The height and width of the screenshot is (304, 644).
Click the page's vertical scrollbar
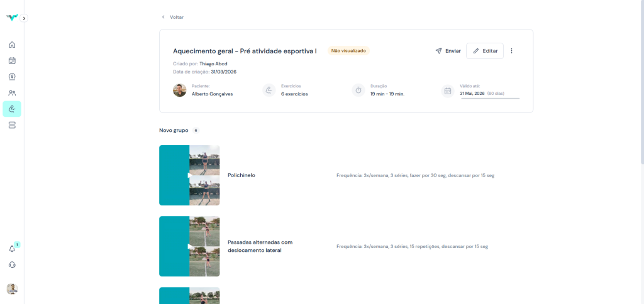(641, 75)
